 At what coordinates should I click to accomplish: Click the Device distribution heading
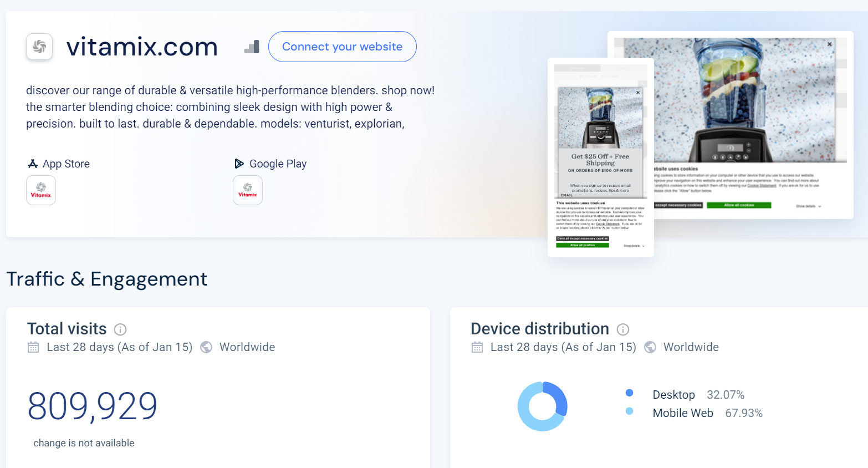[540, 329]
